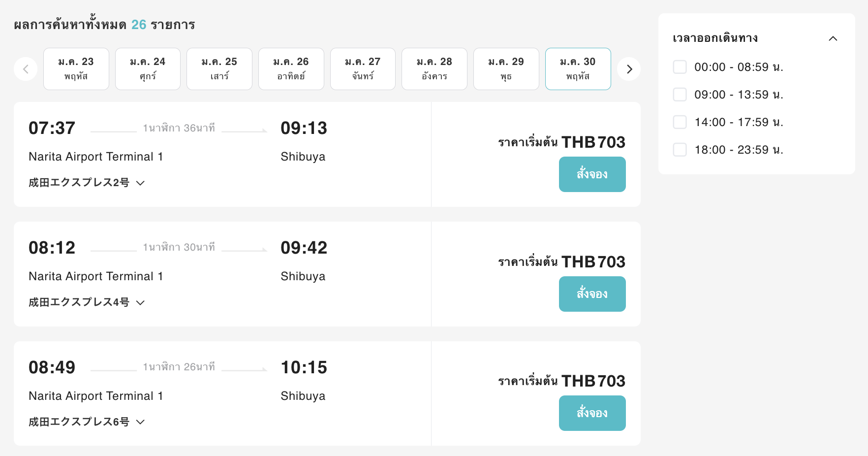Screen dimensions: 868x456
Task: Check the 09:00 - 13:59 time filter
Action: pyautogui.click(x=680, y=95)
